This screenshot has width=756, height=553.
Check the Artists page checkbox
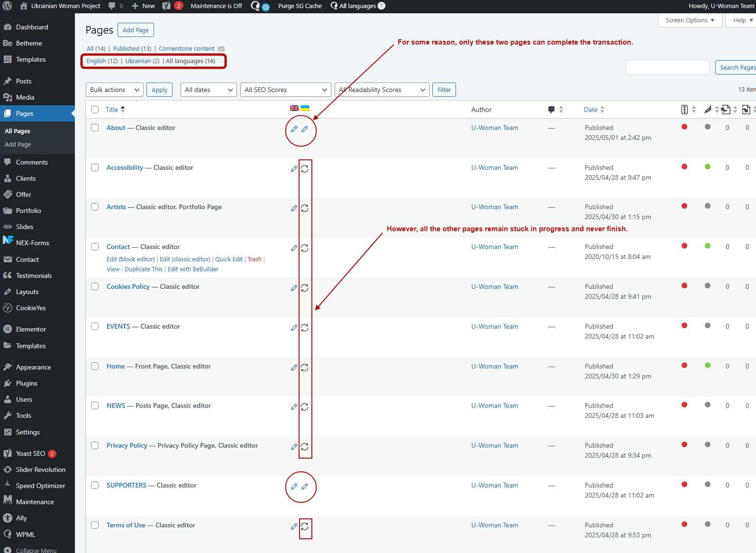(x=95, y=207)
